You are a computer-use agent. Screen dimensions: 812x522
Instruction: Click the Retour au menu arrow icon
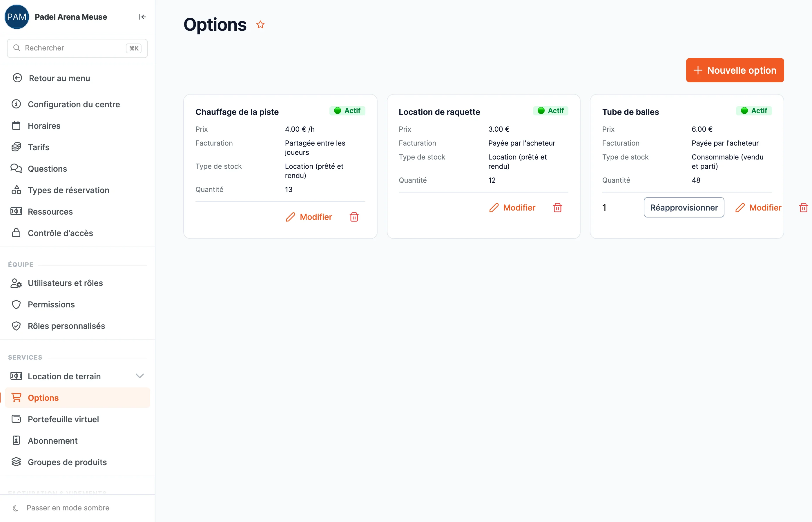click(x=17, y=78)
